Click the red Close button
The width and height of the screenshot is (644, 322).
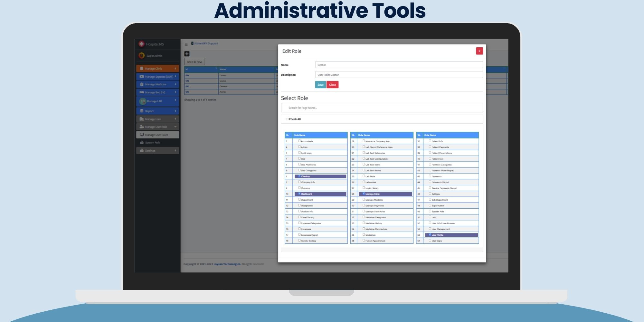click(332, 85)
